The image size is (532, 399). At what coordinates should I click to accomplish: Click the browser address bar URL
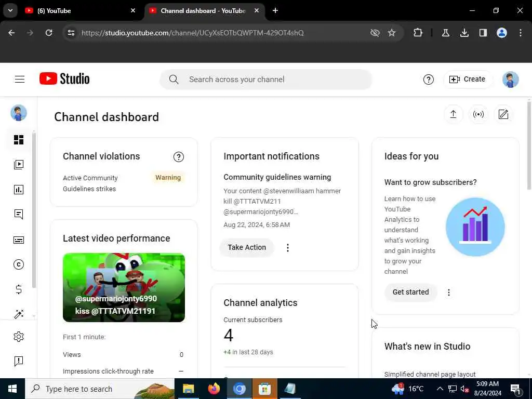click(192, 33)
